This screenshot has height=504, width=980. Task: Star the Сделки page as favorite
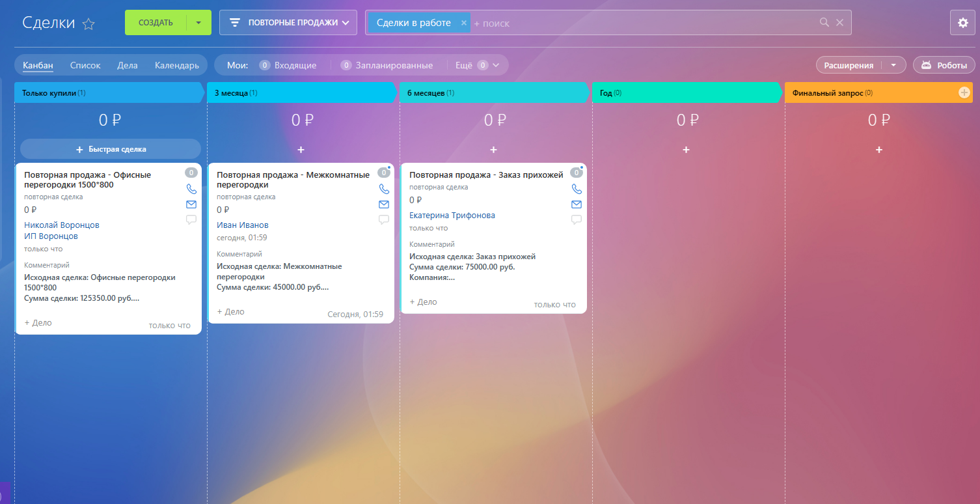[88, 24]
